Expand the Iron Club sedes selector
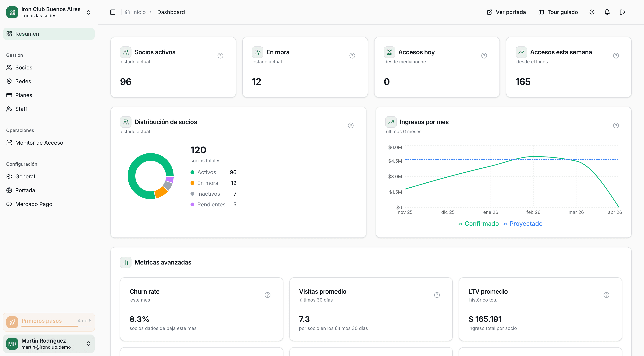 pos(89,12)
